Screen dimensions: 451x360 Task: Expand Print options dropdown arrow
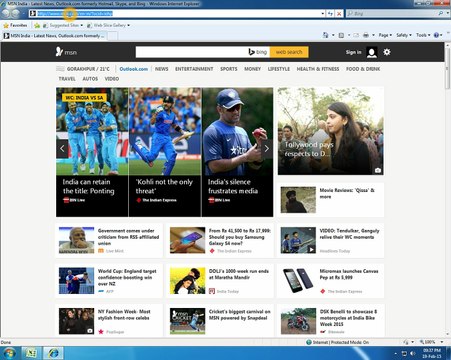373,35
